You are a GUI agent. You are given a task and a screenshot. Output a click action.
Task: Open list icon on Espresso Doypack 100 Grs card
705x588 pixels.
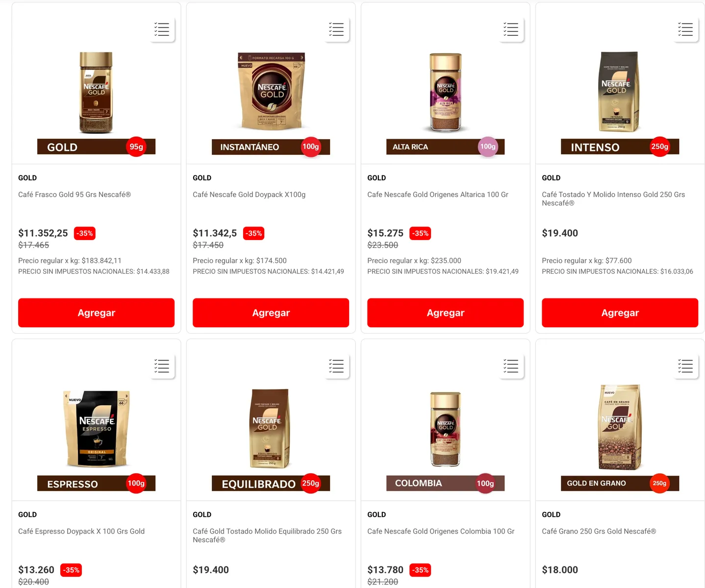tap(162, 366)
